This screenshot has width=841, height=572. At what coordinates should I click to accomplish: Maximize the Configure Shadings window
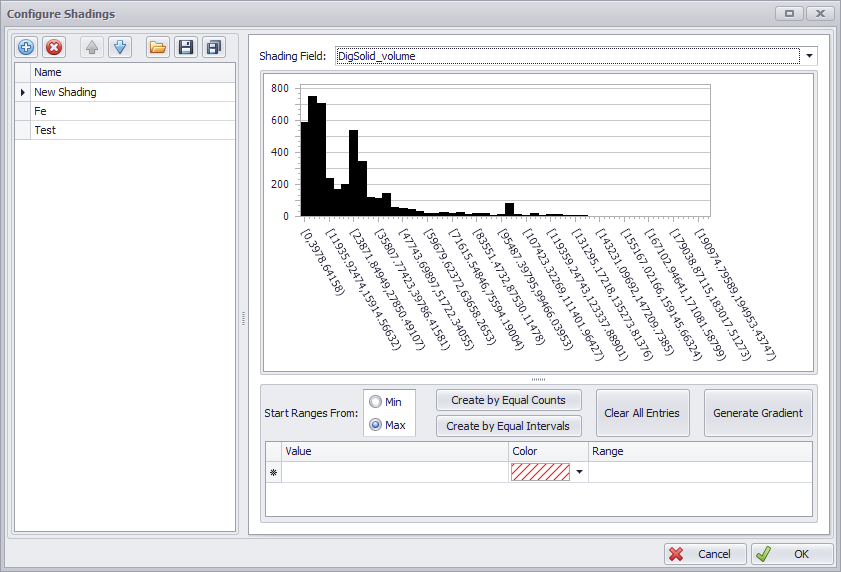(x=789, y=13)
